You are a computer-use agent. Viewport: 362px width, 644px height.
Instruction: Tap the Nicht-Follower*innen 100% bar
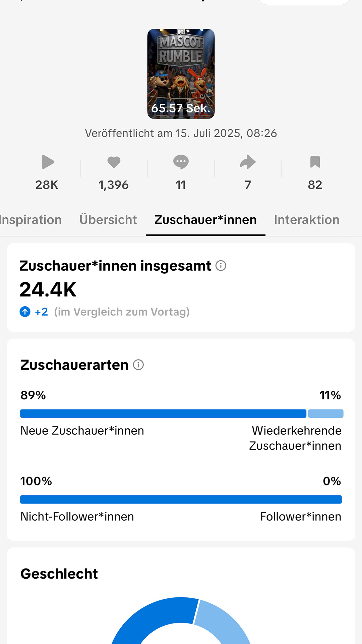(181, 499)
